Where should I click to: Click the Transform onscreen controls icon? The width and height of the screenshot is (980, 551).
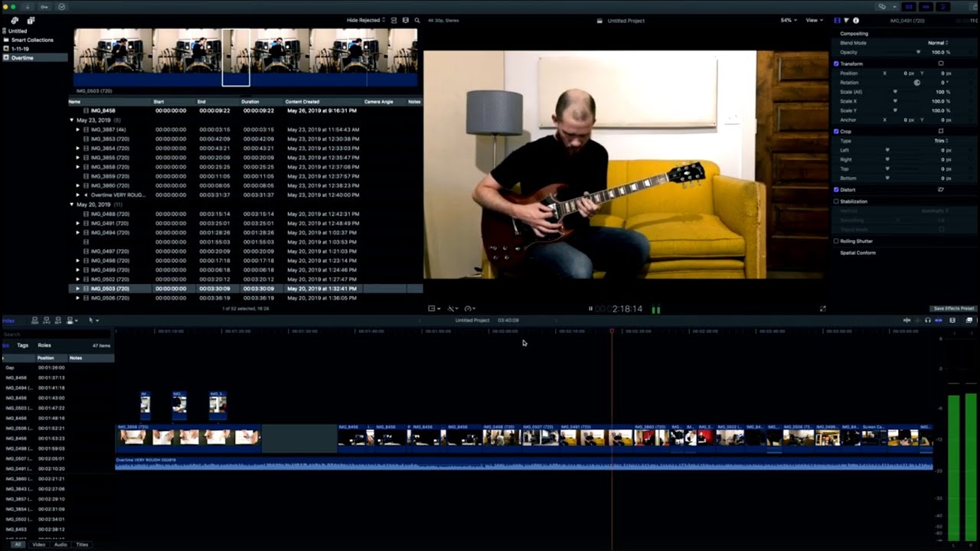tap(941, 64)
